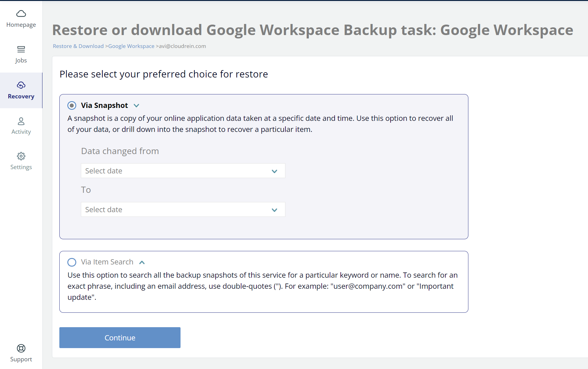
Task: Select the Via Item Search radio button
Action: [x=72, y=262]
